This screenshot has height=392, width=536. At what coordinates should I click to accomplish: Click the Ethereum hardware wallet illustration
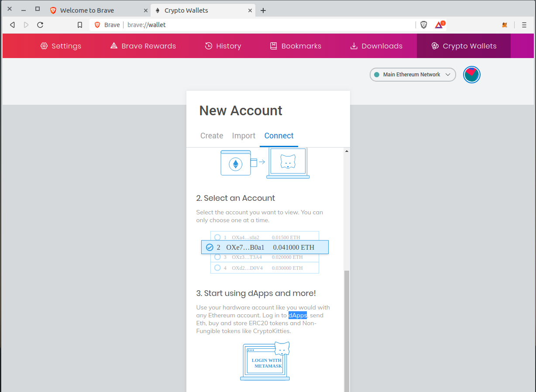(x=239, y=163)
